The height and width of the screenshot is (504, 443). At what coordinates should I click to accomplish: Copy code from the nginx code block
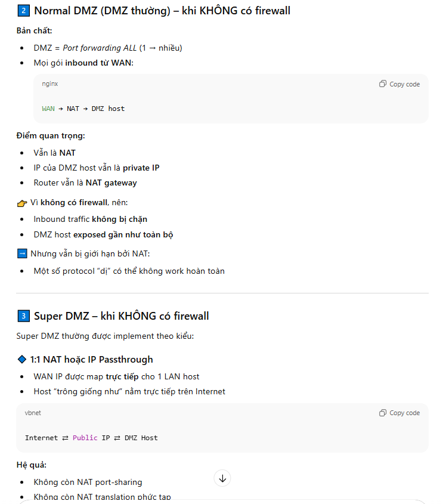(x=399, y=84)
